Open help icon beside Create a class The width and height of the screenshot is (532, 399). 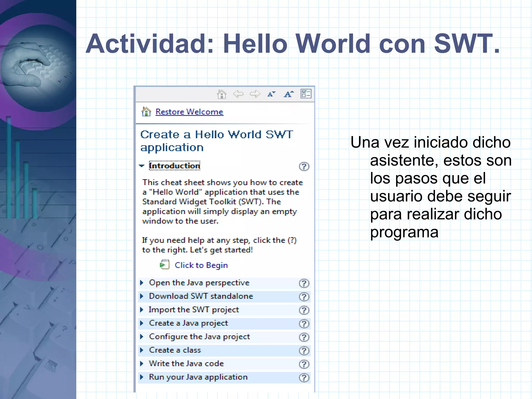point(304,351)
